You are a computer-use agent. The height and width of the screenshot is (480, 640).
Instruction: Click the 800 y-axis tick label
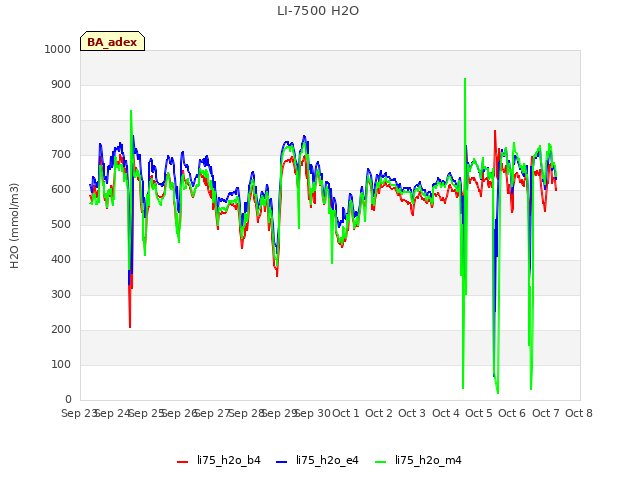click(61, 120)
